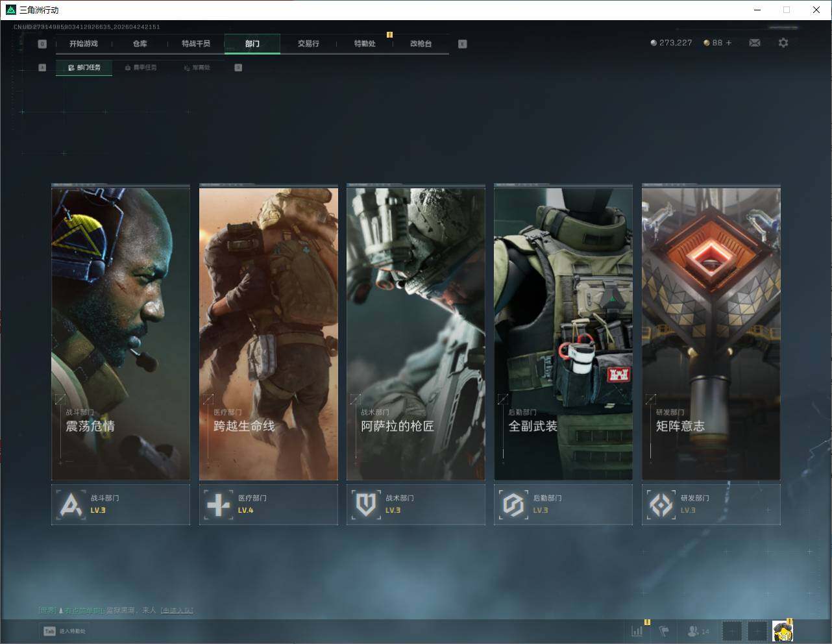
Task: Click the 医疗部门 LV.4 button
Action: pos(269,504)
